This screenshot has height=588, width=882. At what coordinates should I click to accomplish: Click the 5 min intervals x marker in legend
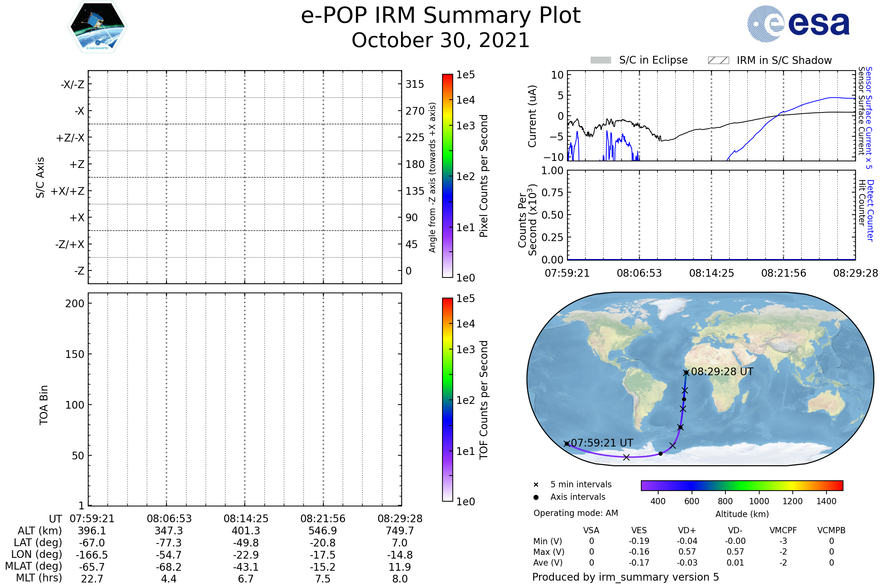tap(536, 485)
